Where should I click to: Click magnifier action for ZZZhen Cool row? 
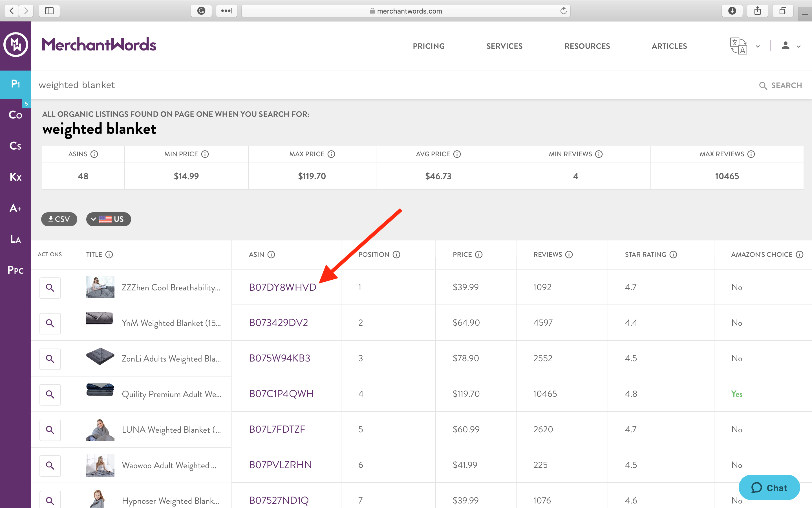50,288
